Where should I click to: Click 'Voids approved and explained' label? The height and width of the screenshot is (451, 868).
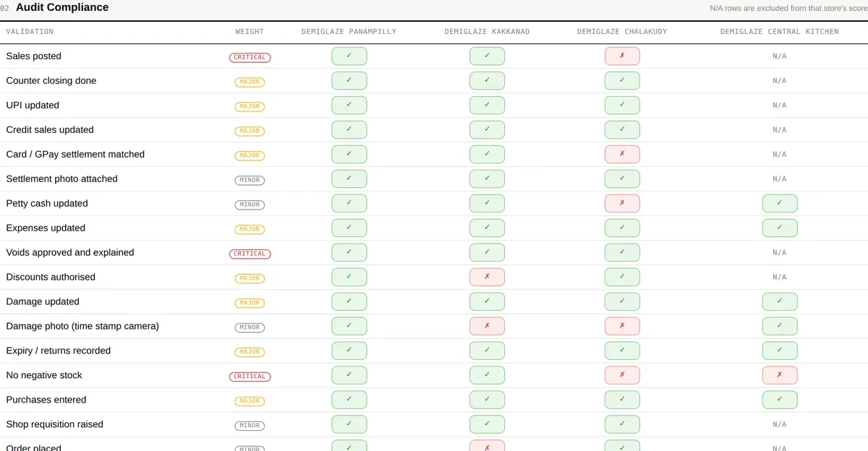click(x=70, y=253)
